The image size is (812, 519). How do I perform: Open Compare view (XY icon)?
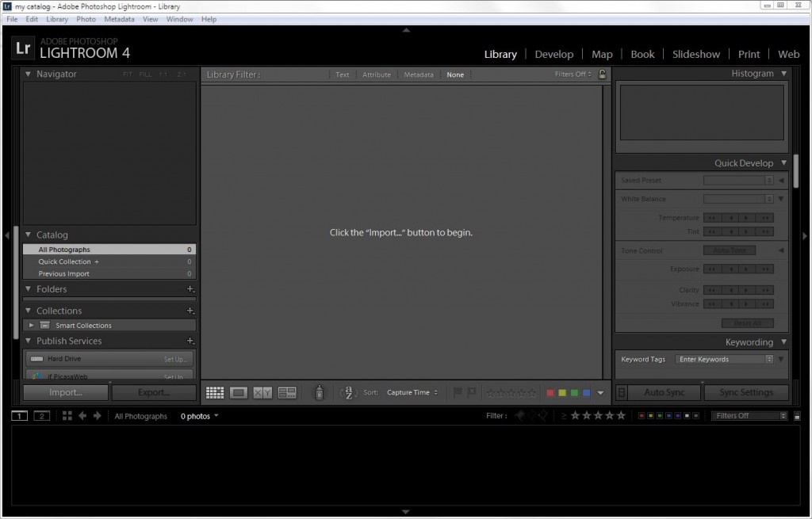click(x=262, y=393)
